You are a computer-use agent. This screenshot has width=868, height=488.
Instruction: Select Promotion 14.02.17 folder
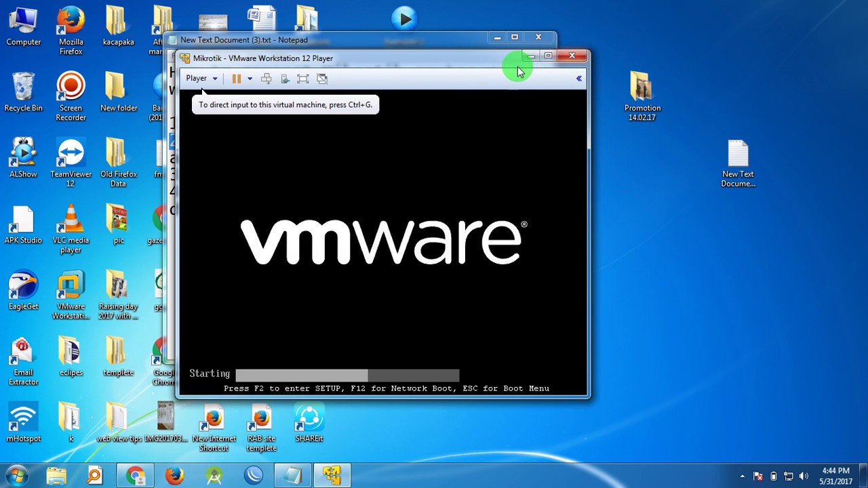642,97
